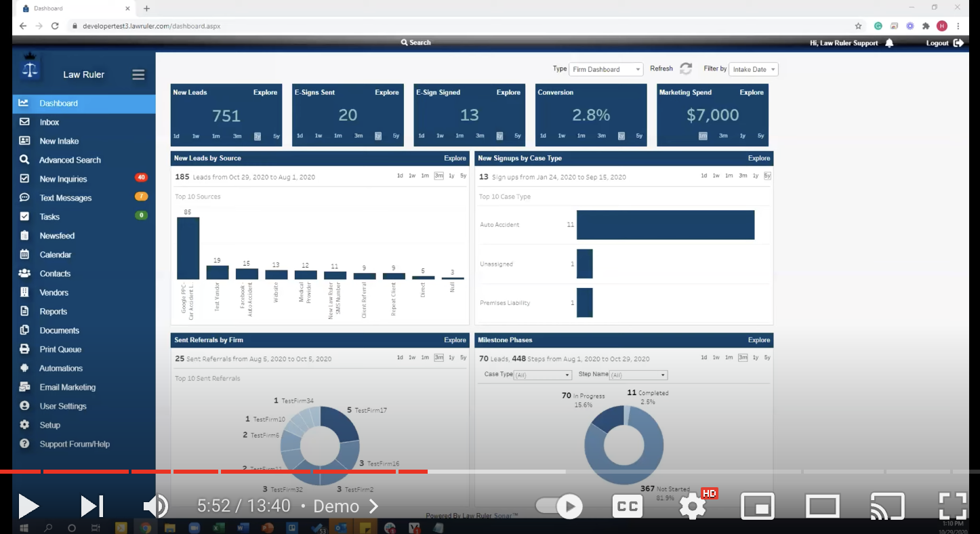The image size is (980, 534).
Task: Select 3m range in New Leads by Source
Action: pyautogui.click(x=438, y=176)
